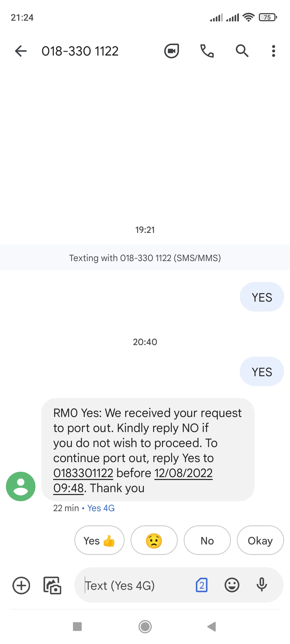Tap the Android home navigation button

point(145,627)
